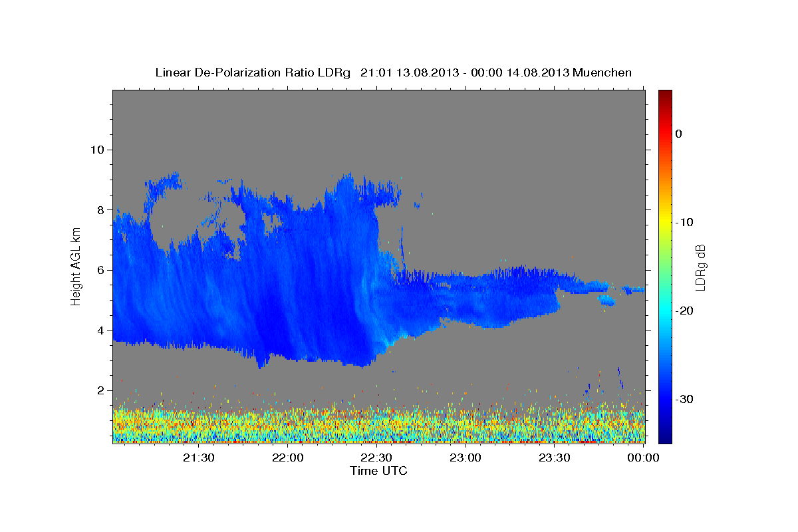Image resolution: width=798 pixels, height=532 pixels.
Task: Click the height tick label 6
Action: click(x=100, y=270)
